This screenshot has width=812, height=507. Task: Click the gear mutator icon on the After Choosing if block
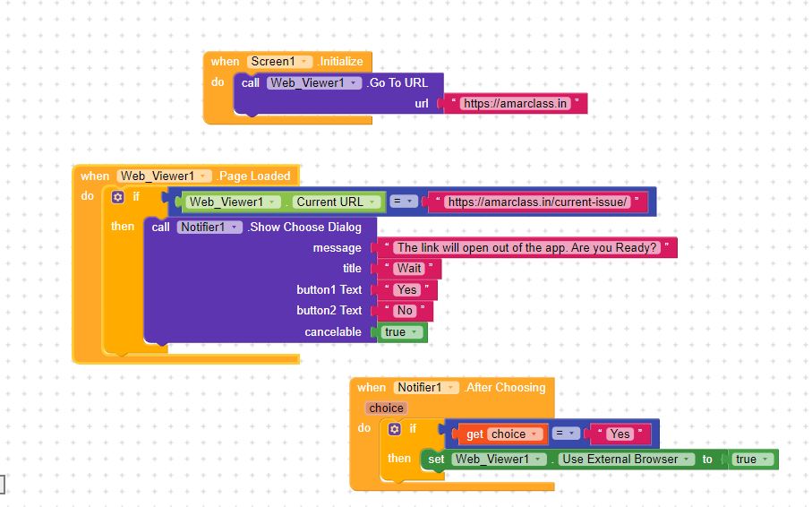(395, 429)
